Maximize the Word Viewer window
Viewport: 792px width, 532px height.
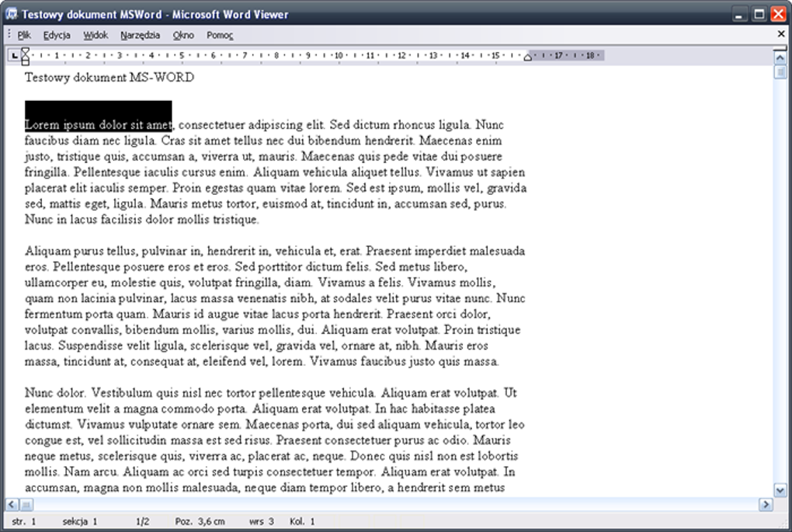point(759,14)
